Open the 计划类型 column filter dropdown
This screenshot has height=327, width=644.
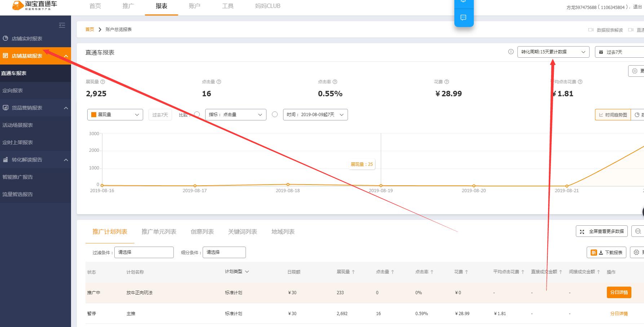[x=247, y=271]
